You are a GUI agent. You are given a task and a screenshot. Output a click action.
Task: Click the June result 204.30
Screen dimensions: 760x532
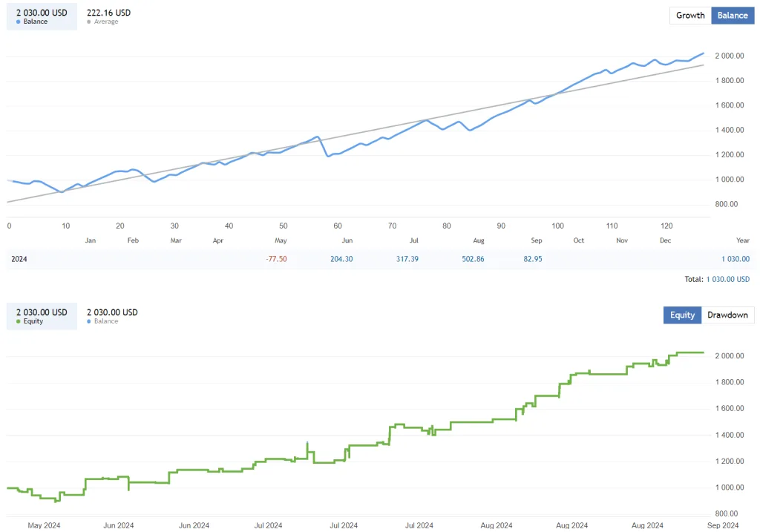341,260
